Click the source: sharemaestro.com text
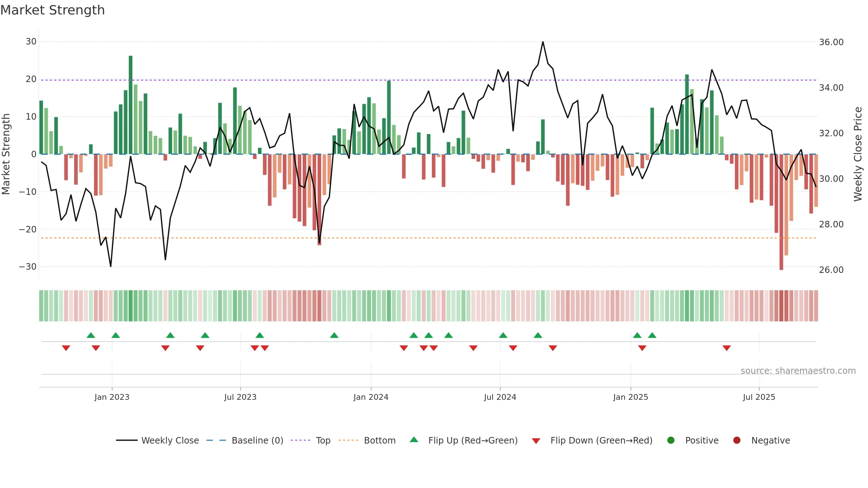Image resolution: width=868 pixels, height=488 pixels. (x=798, y=371)
